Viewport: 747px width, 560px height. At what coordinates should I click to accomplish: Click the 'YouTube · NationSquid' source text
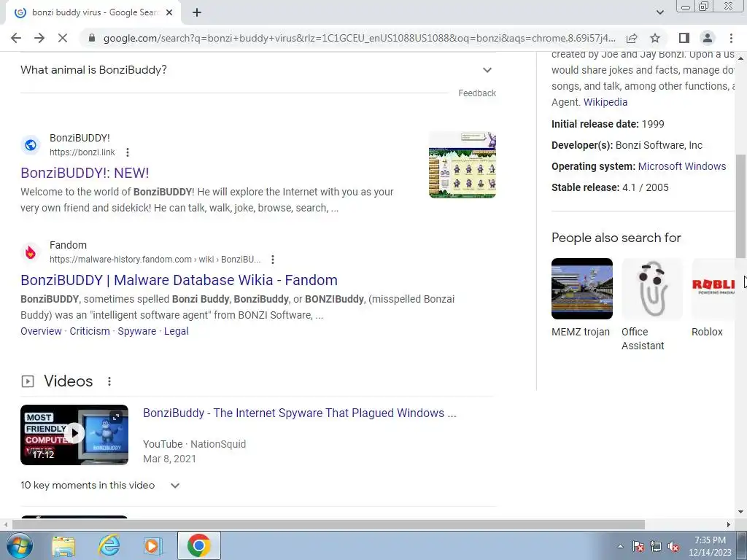tap(194, 444)
